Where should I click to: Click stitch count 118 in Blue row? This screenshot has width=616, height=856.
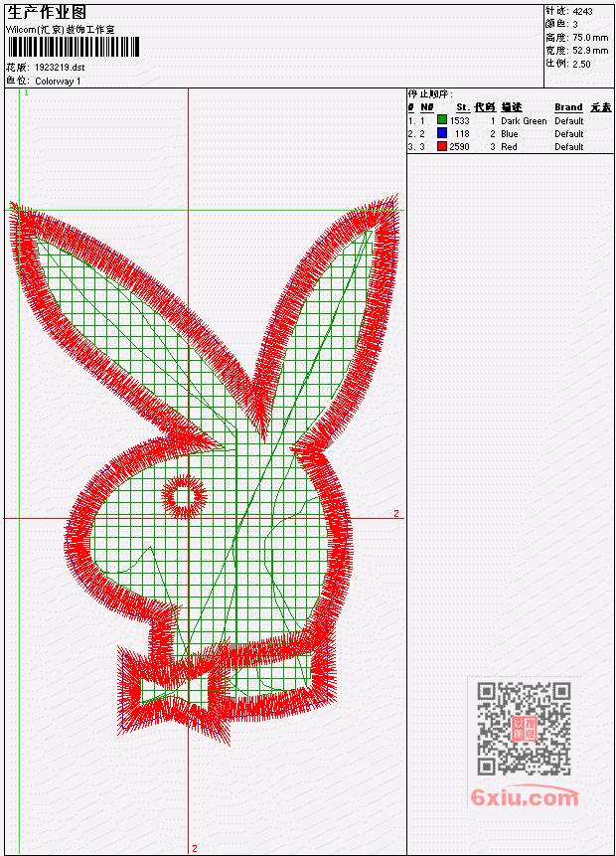click(462, 134)
